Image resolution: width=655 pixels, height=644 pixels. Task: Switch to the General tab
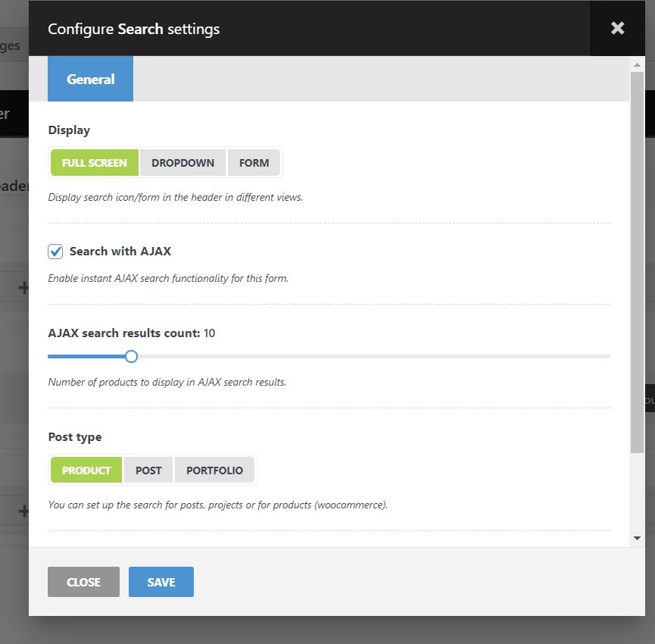(x=91, y=79)
